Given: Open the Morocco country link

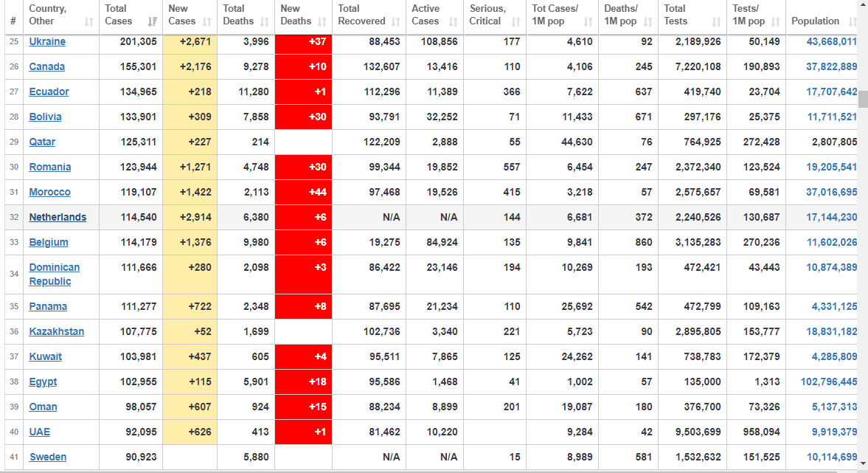Looking at the screenshot, I should (50, 192).
